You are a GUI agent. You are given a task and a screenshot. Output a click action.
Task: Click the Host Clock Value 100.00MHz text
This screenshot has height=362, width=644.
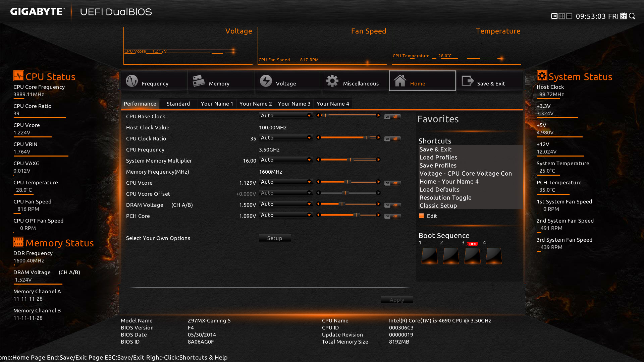pos(273,127)
